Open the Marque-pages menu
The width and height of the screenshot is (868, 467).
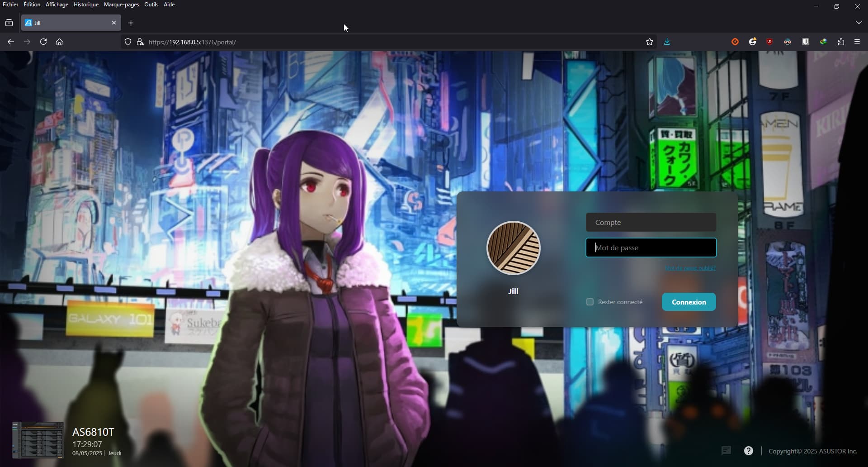[121, 5]
